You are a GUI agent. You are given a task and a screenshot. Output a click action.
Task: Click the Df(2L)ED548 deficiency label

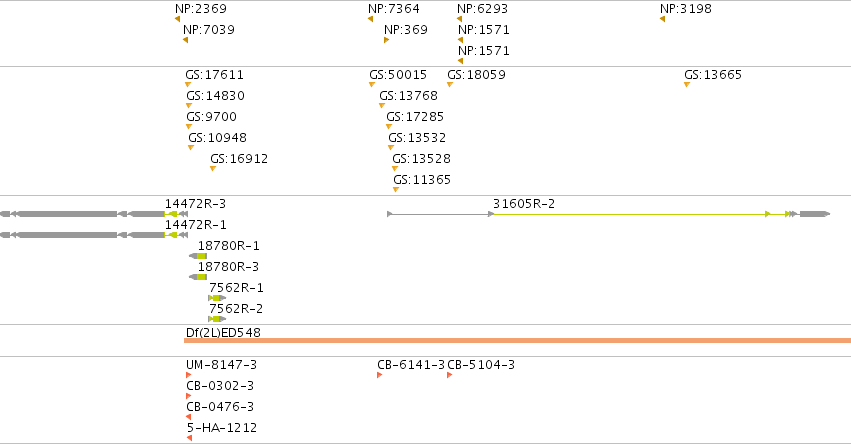[x=223, y=333]
